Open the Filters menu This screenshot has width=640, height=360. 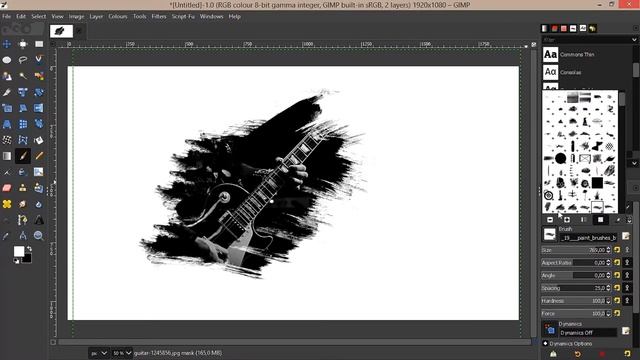coord(159,16)
